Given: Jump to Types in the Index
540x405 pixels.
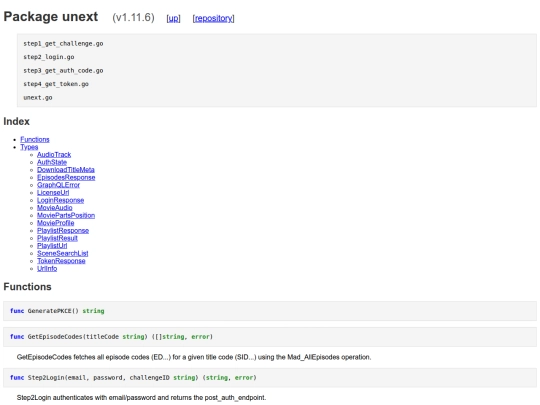Looking at the screenshot, I should tap(29, 147).
